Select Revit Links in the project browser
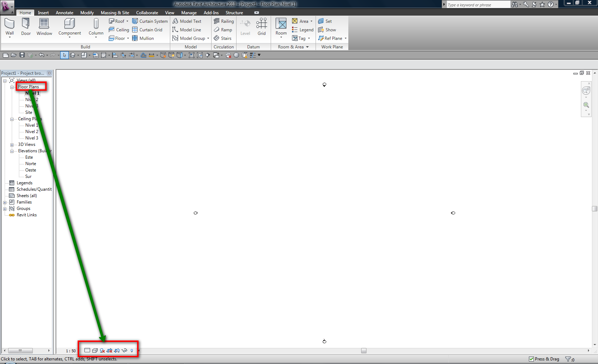The width and height of the screenshot is (598, 364). 27,215
